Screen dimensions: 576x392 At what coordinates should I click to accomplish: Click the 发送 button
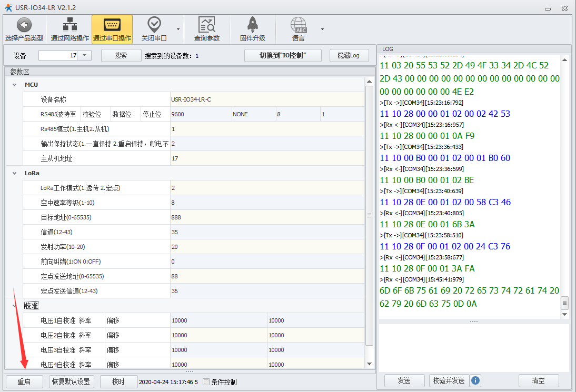click(x=404, y=380)
